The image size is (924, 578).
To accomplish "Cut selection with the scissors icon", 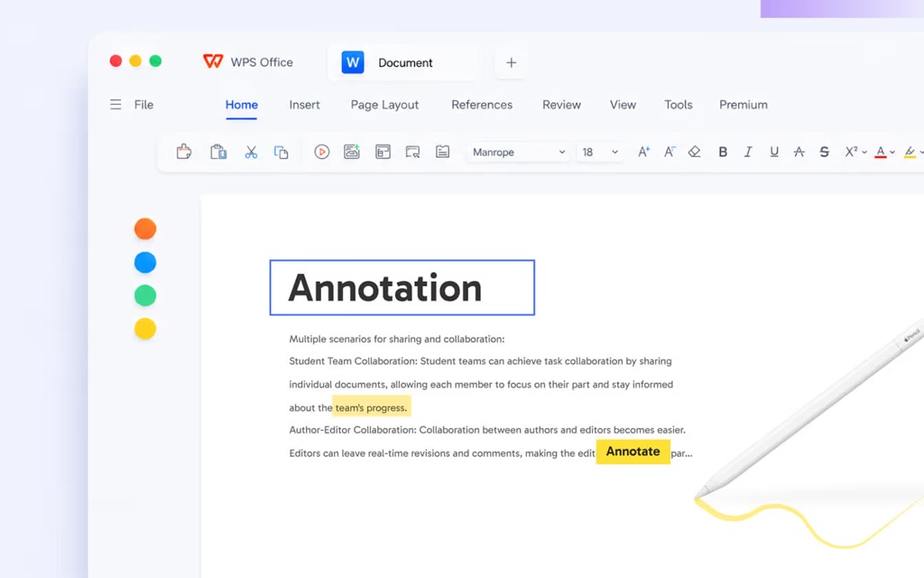I will click(x=251, y=152).
